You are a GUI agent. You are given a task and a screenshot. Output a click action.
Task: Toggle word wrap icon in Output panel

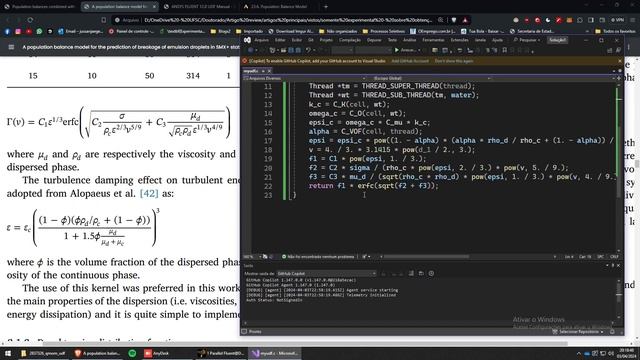[421, 273]
